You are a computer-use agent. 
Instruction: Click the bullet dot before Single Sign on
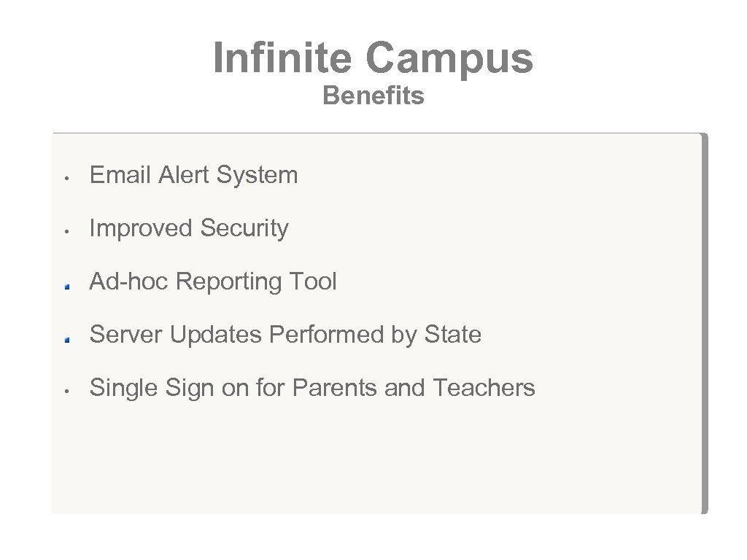click(66, 390)
